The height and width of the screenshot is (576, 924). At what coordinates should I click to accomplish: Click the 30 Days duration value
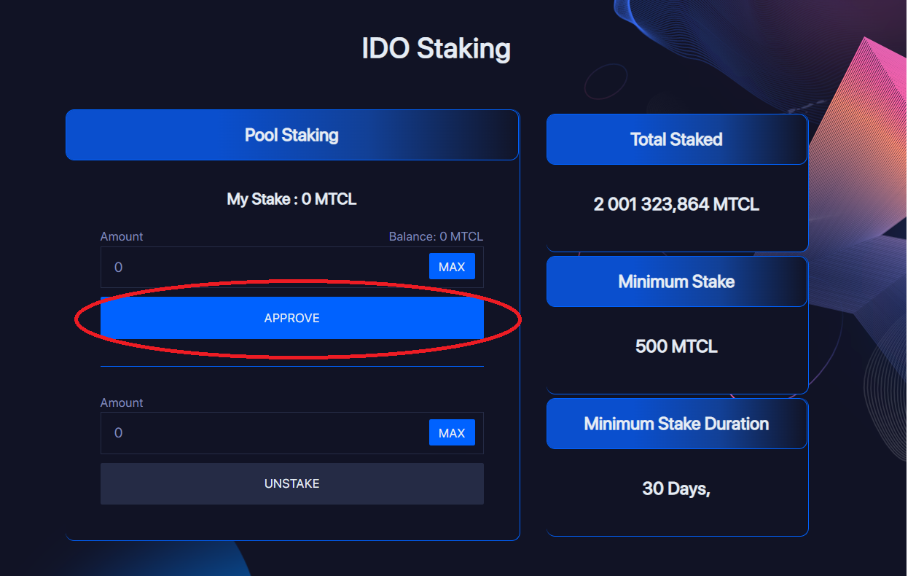676,489
